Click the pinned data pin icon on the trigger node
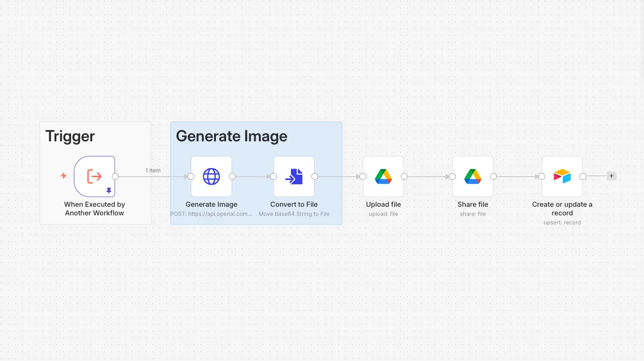 pyautogui.click(x=109, y=190)
